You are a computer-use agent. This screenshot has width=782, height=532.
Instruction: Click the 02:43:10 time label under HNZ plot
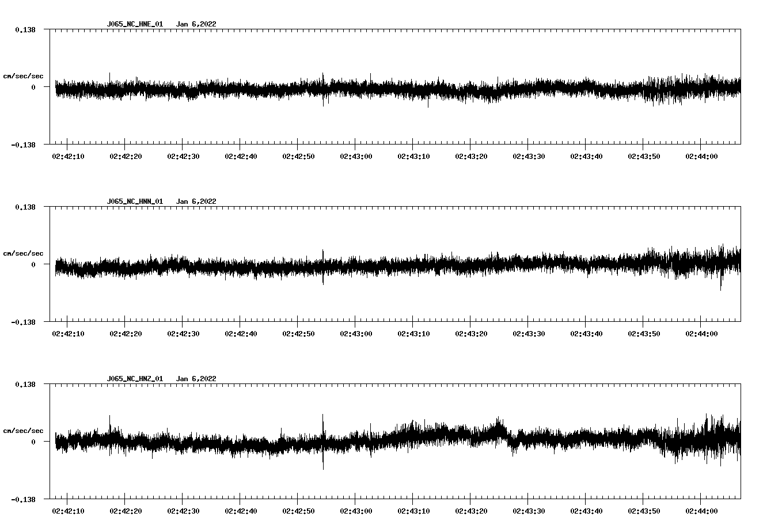413,511
